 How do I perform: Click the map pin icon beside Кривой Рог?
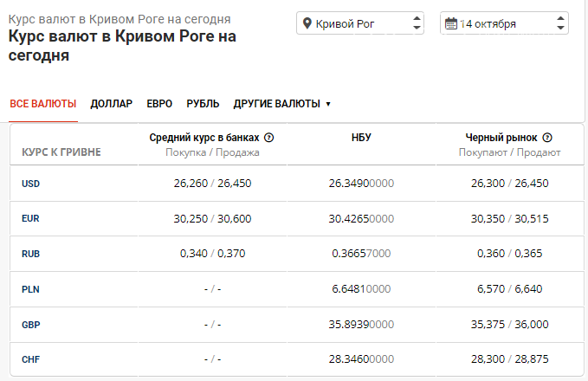(307, 23)
